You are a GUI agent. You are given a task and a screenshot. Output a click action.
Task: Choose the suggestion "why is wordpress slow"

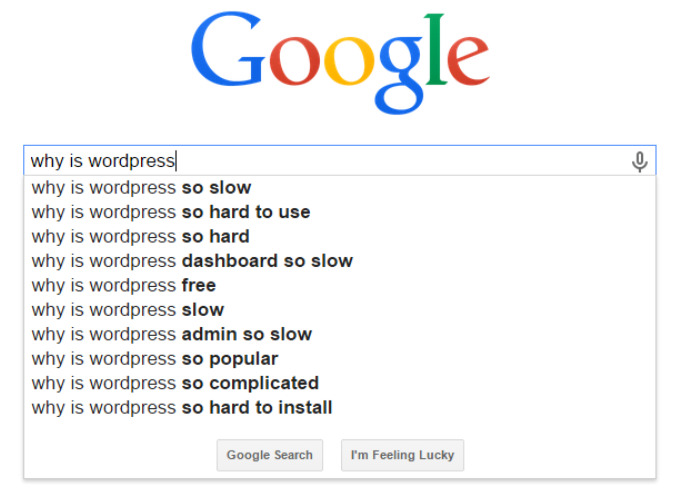[340, 310]
